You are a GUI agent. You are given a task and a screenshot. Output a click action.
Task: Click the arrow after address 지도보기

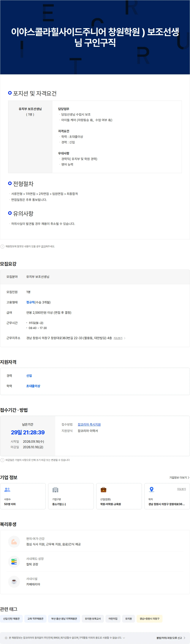point(125,338)
